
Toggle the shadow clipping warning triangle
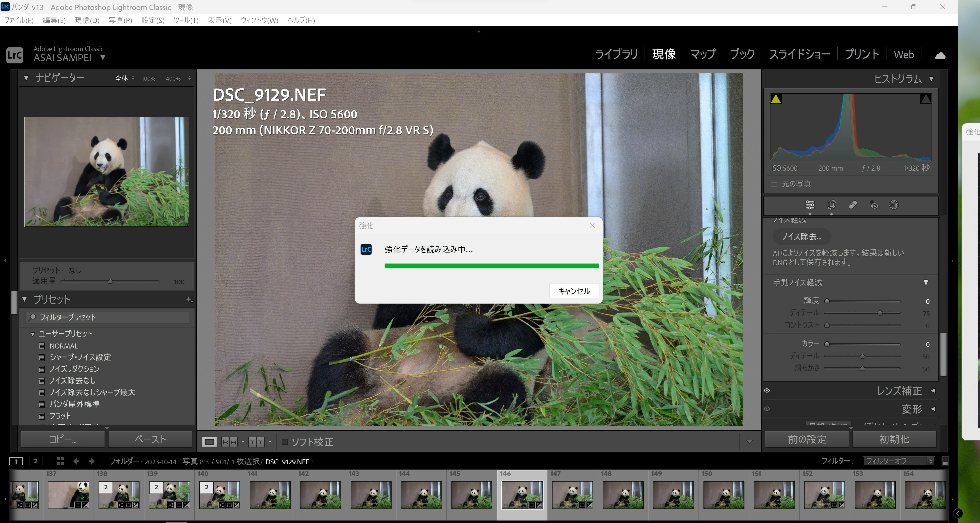click(x=776, y=99)
